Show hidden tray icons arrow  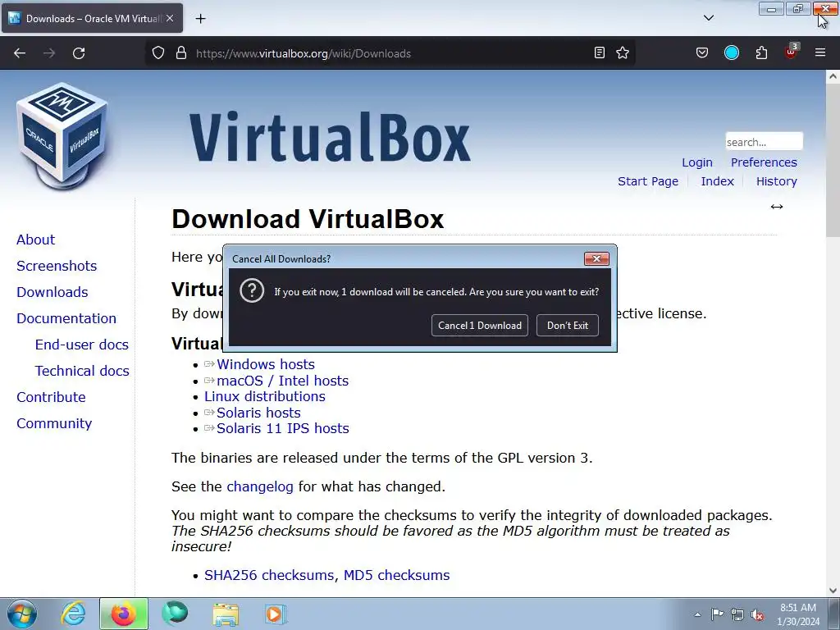tap(697, 614)
